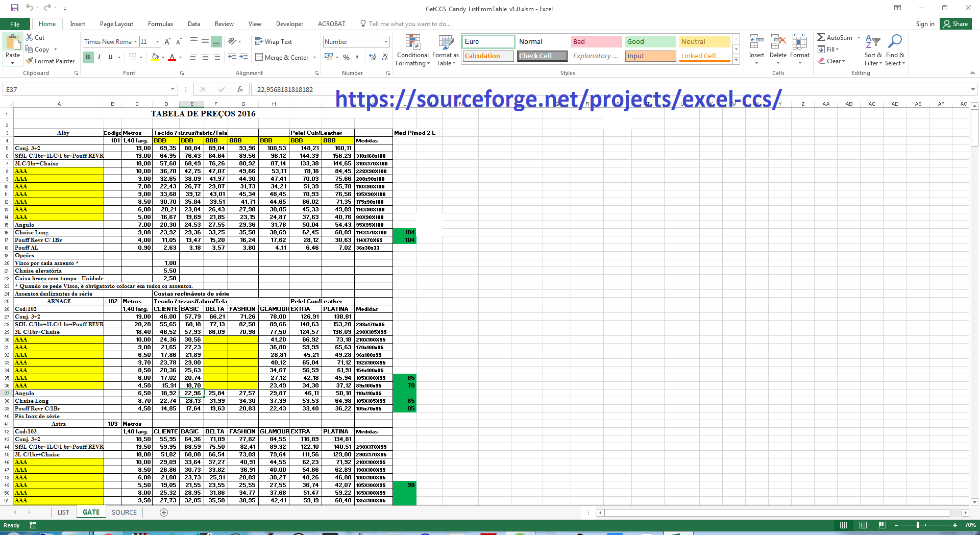The width and height of the screenshot is (980, 535).
Task: Click the Percent Style icon
Action: point(347,58)
